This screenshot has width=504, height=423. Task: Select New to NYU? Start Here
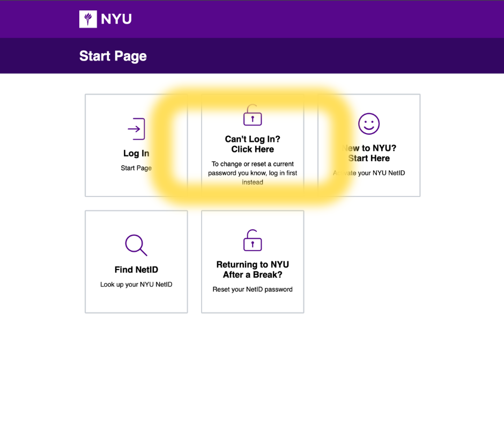tap(370, 153)
